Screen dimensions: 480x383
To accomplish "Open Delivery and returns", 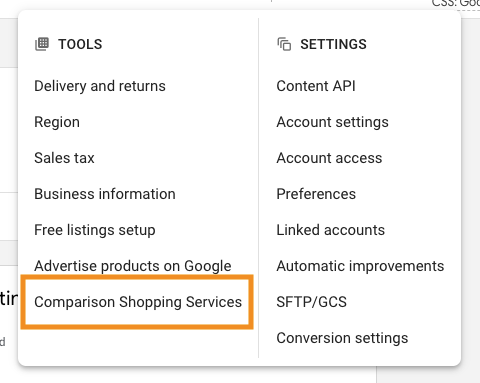I will click(x=100, y=86).
